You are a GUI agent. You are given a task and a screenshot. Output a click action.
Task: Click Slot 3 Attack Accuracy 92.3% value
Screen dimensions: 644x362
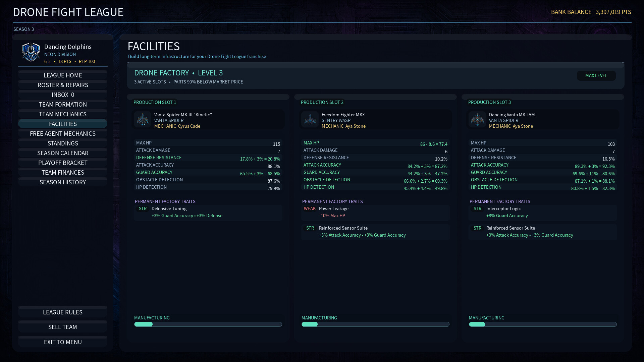point(595,166)
